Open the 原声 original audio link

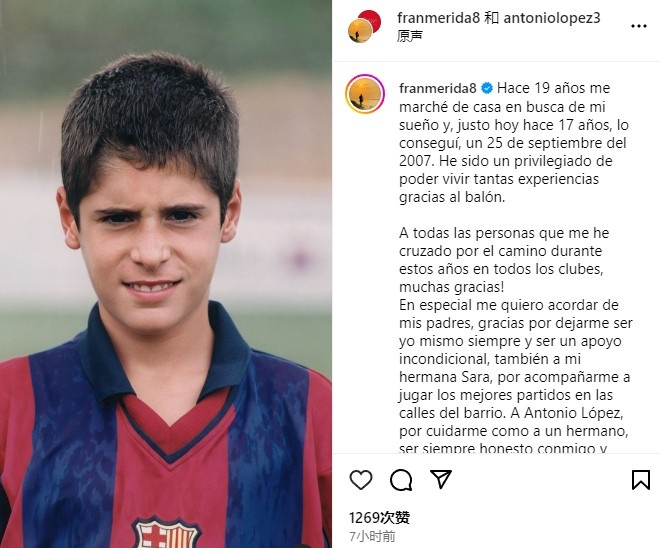click(x=410, y=36)
